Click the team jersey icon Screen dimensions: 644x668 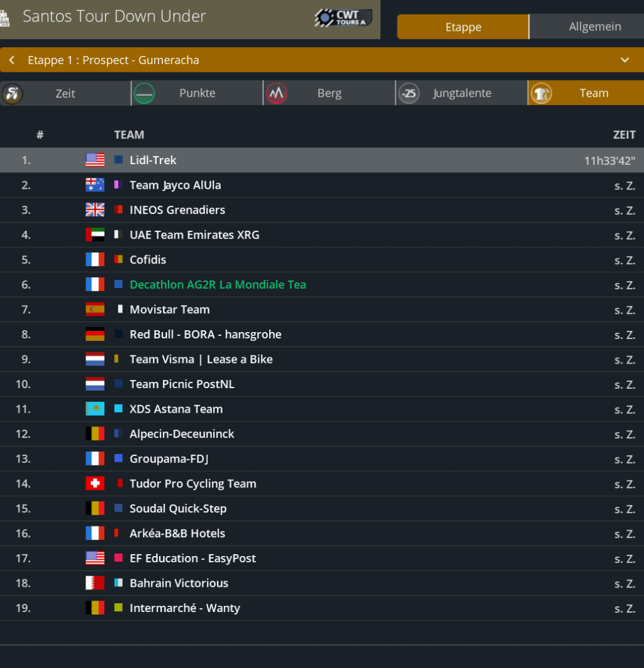coord(541,94)
